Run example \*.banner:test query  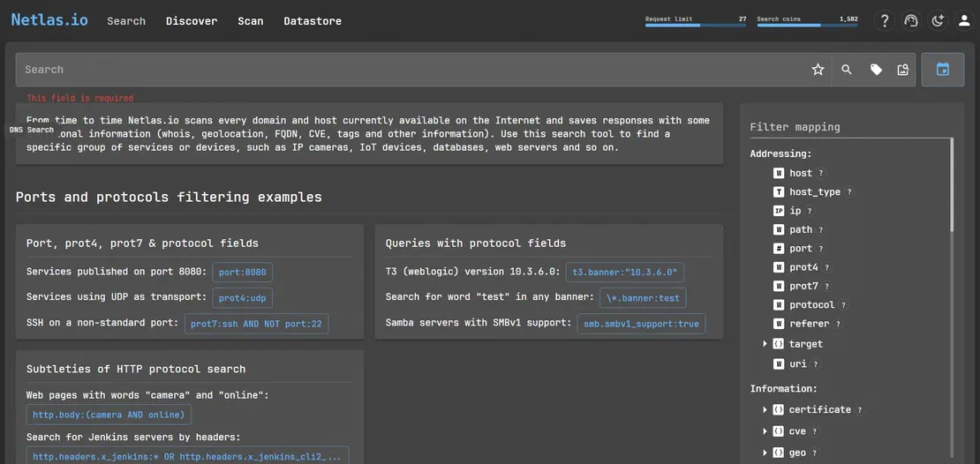click(643, 298)
